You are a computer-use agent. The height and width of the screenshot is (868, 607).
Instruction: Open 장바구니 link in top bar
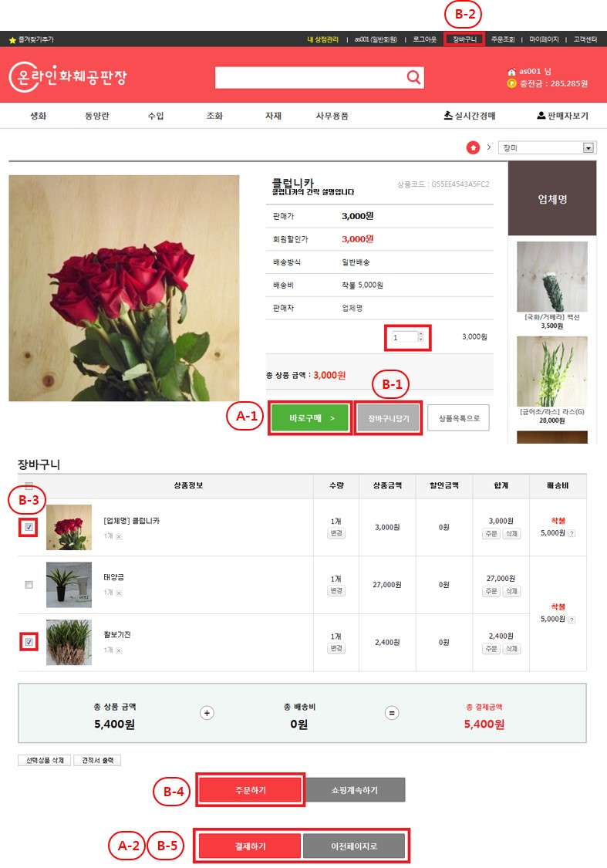pos(464,39)
